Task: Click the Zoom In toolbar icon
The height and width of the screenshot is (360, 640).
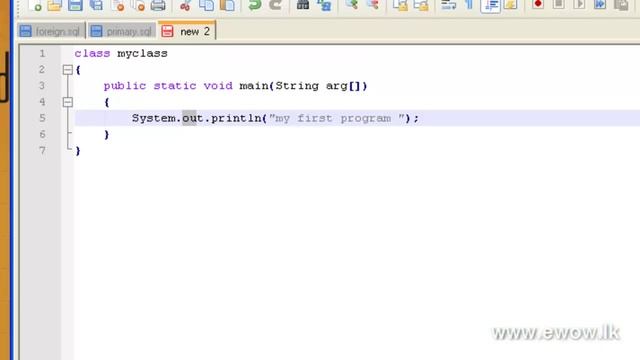Action: (351, 5)
